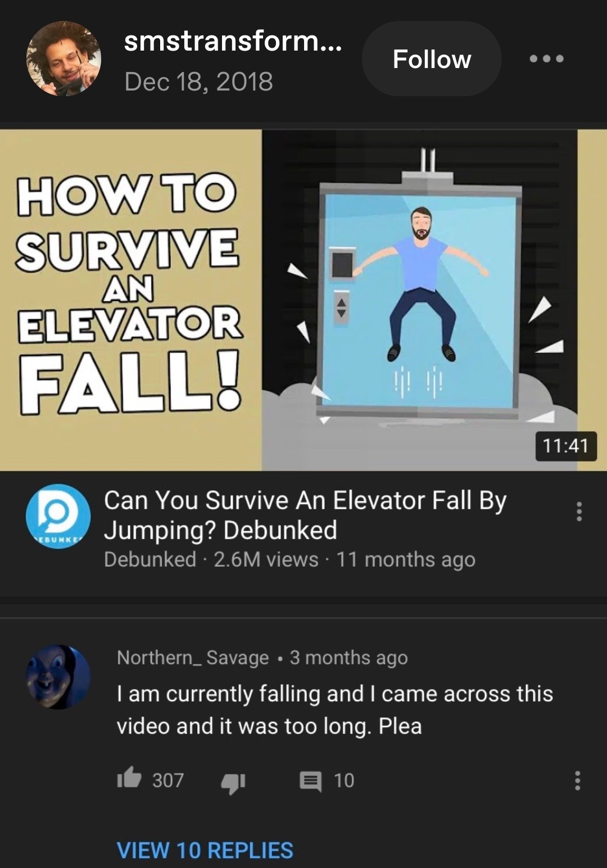
Task: Open the video title Can You Survive
Action: click(x=305, y=515)
